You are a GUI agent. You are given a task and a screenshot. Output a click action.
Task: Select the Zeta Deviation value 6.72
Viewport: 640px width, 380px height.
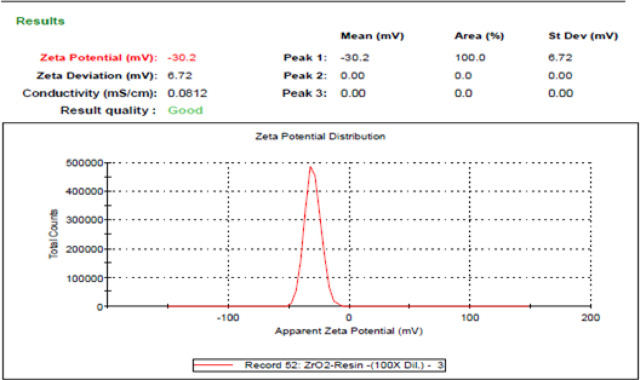[x=180, y=76]
